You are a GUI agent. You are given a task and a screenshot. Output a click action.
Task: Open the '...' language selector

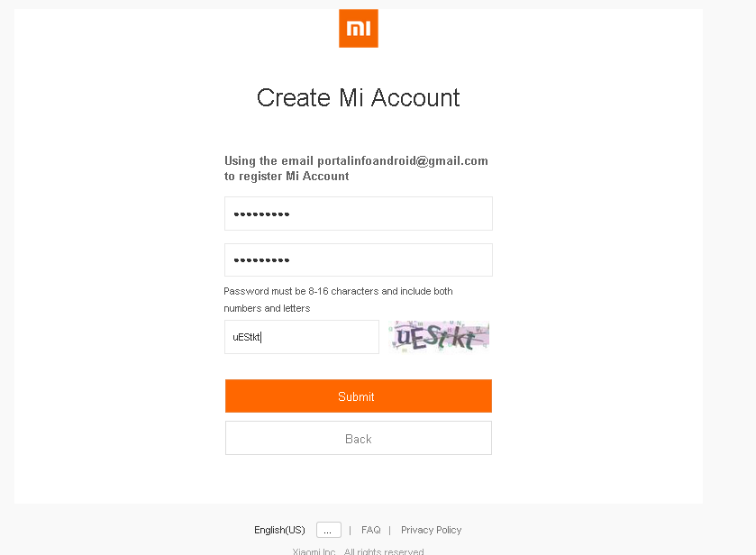click(328, 530)
